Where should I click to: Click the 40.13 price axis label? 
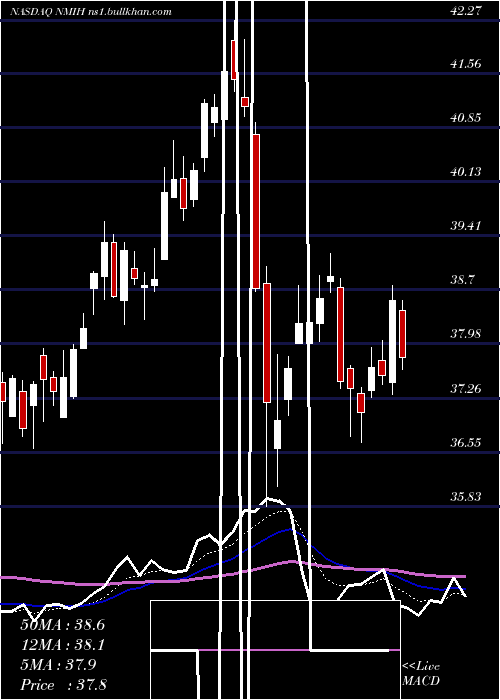[x=466, y=171]
